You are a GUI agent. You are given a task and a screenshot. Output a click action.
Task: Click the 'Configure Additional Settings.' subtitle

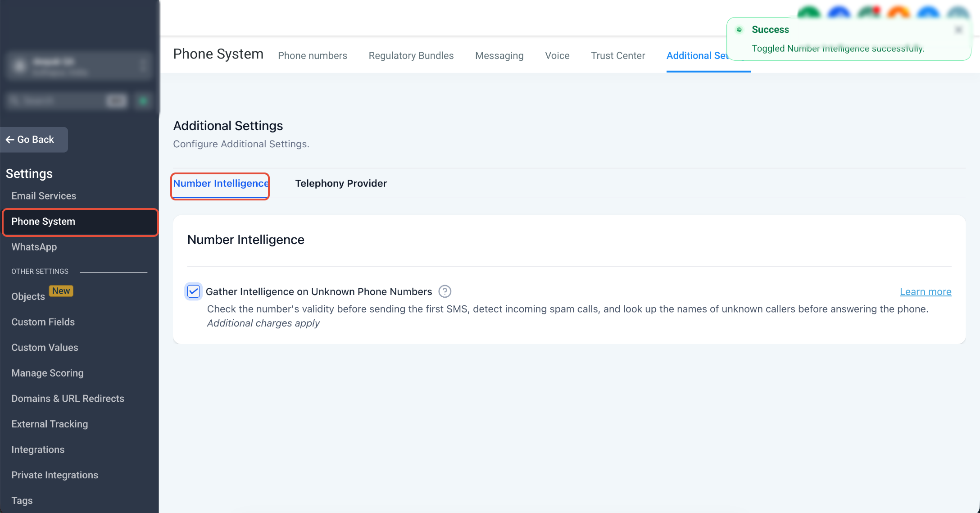[241, 144]
